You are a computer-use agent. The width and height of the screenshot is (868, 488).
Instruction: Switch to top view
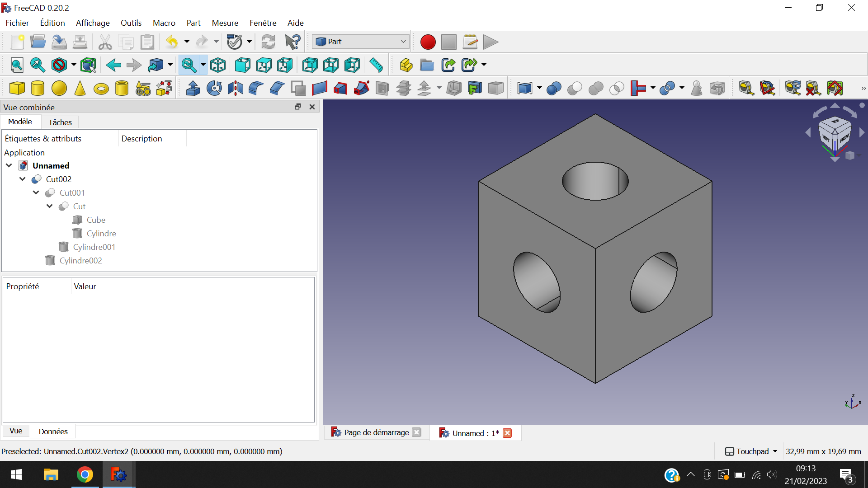(264, 65)
